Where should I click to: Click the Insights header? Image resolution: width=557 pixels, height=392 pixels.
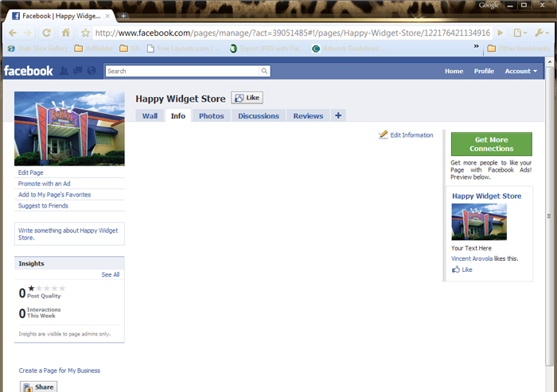coord(69,263)
